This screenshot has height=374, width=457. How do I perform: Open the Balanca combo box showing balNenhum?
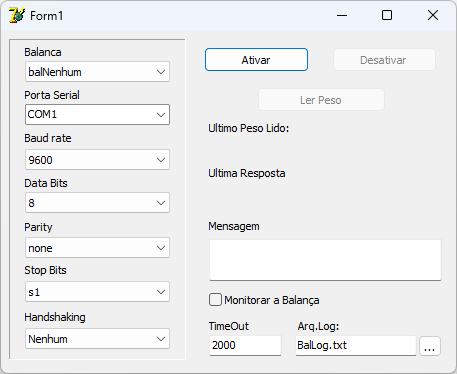[97, 72]
